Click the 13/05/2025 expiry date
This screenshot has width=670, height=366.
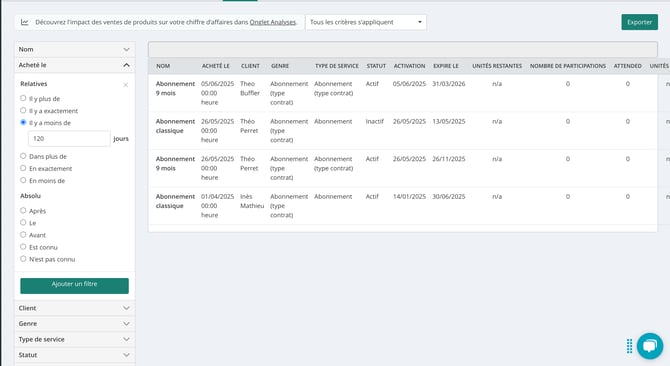pos(449,122)
